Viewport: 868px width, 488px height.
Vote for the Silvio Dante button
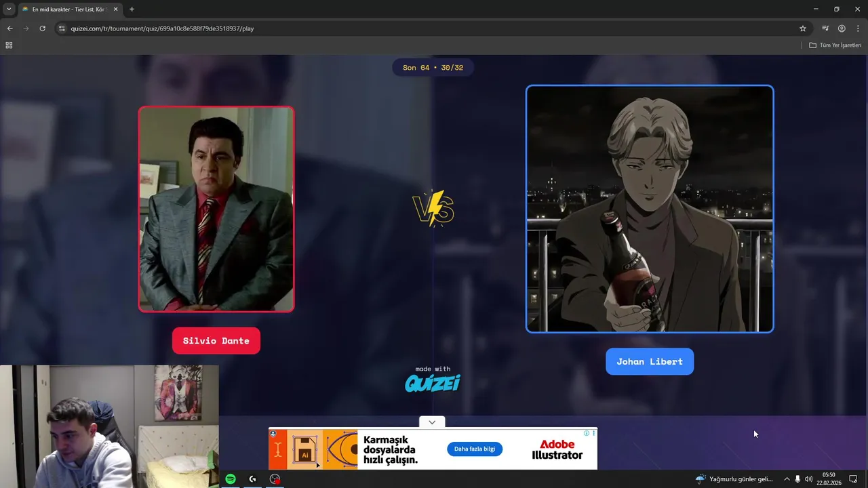tap(216, 341)
